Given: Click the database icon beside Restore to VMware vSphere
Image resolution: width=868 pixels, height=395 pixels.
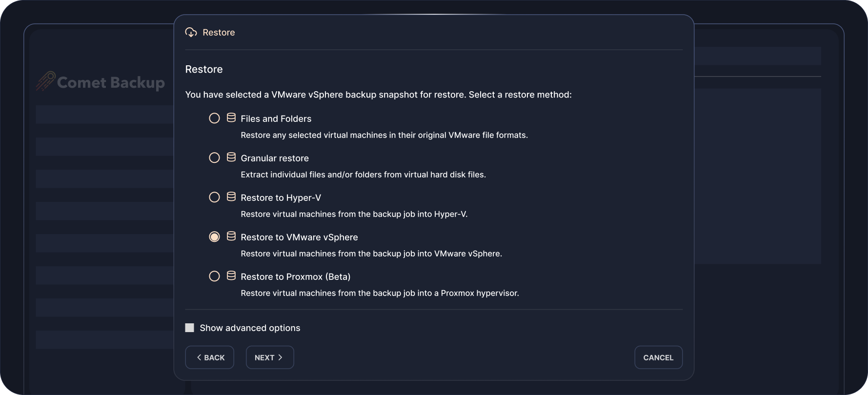Looking at the screenshot, I should (231, 237).
